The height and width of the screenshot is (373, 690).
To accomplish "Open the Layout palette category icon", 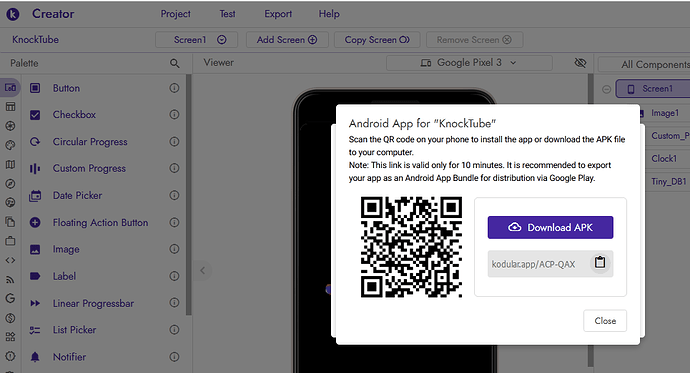I will click(10, 107).
